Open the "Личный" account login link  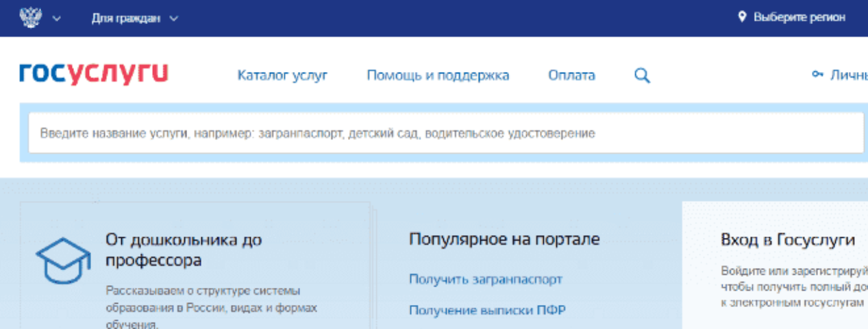click(849, 75)
